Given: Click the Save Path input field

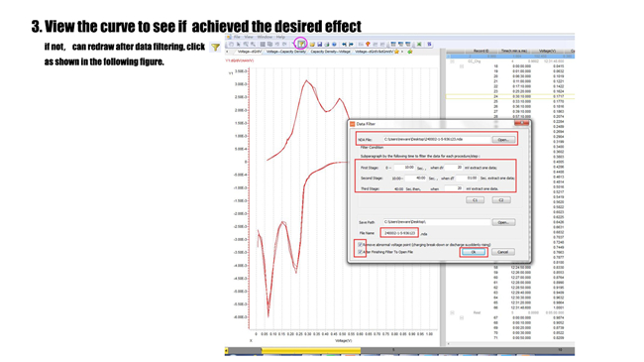Looking at the screenshot, I should pyautogui.click(x=437, y=222).
